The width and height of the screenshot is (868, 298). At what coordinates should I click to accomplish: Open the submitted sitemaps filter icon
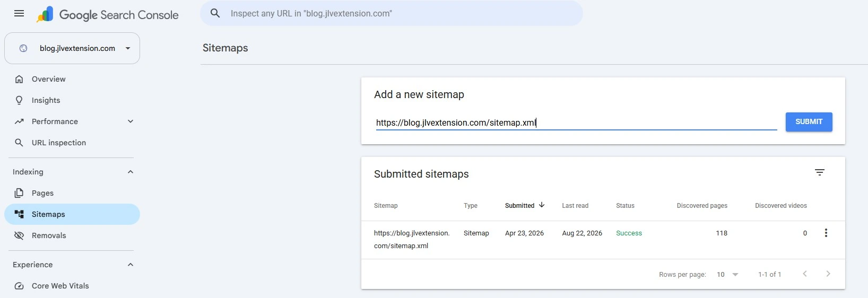820,172
